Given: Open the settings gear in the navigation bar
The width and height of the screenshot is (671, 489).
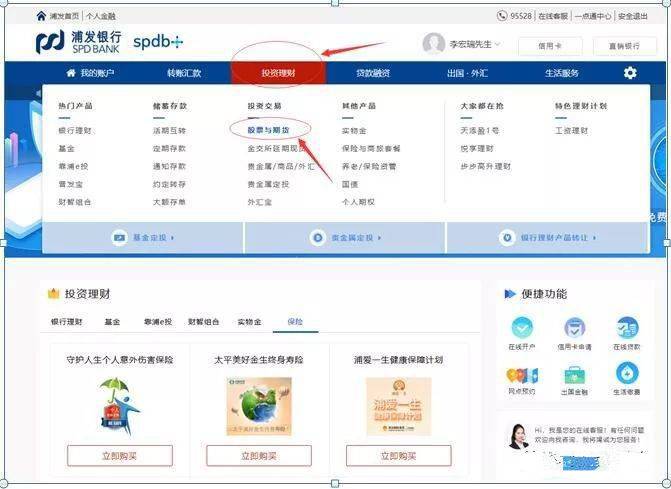Looking at the screenshot, I should click(x=630, y=73).
